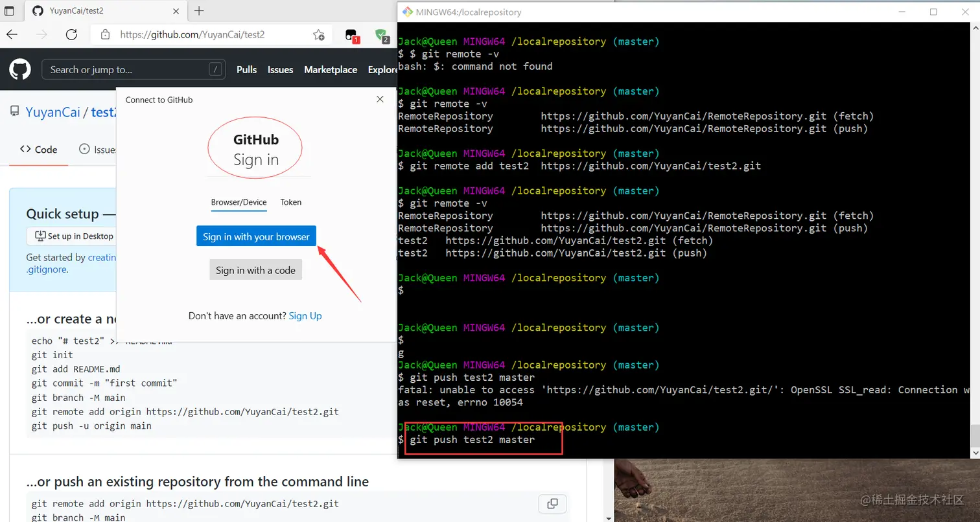Close the YuyanCai/test2 browser tab
This screenshot has height=522, width=980.
coord(176,11)
